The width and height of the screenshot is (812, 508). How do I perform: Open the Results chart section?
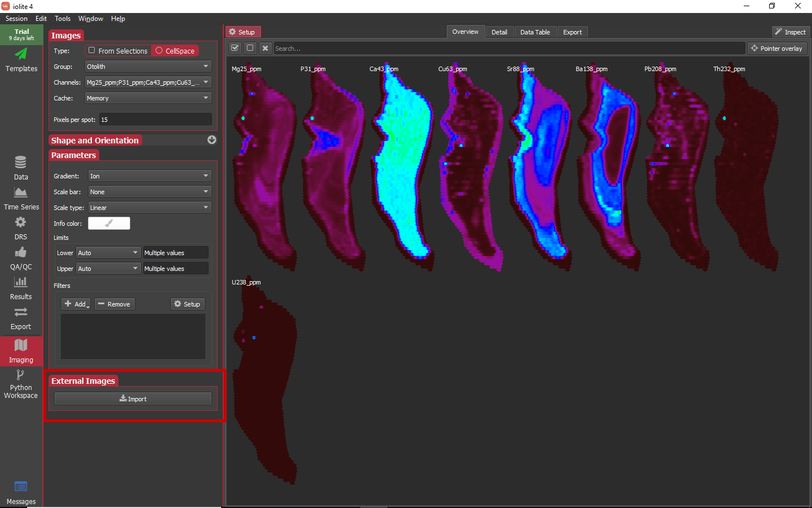coord(21,288)
